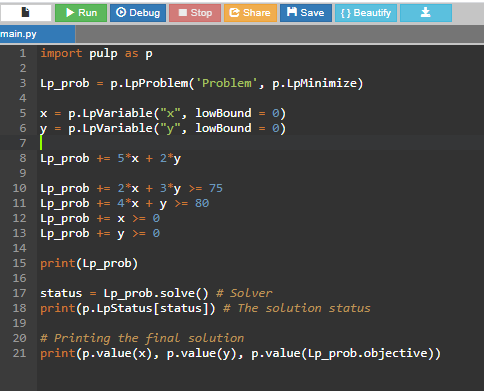This screenshot has width=484, height=391.
Task: Download the code with the download icon
Action: point(426,13)
